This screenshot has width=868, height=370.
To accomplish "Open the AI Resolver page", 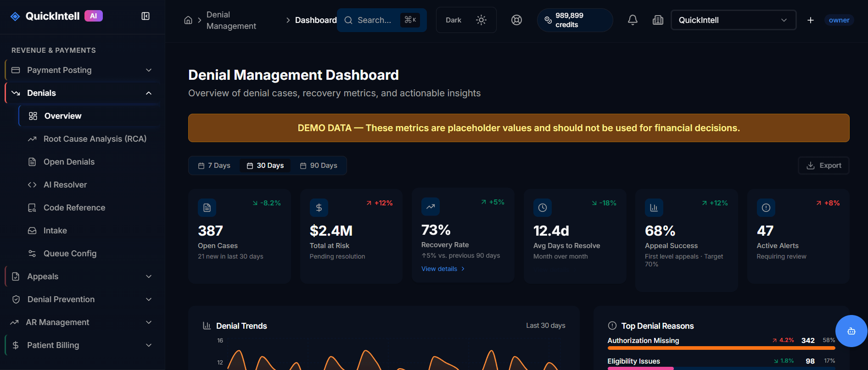I will (90, 185).
